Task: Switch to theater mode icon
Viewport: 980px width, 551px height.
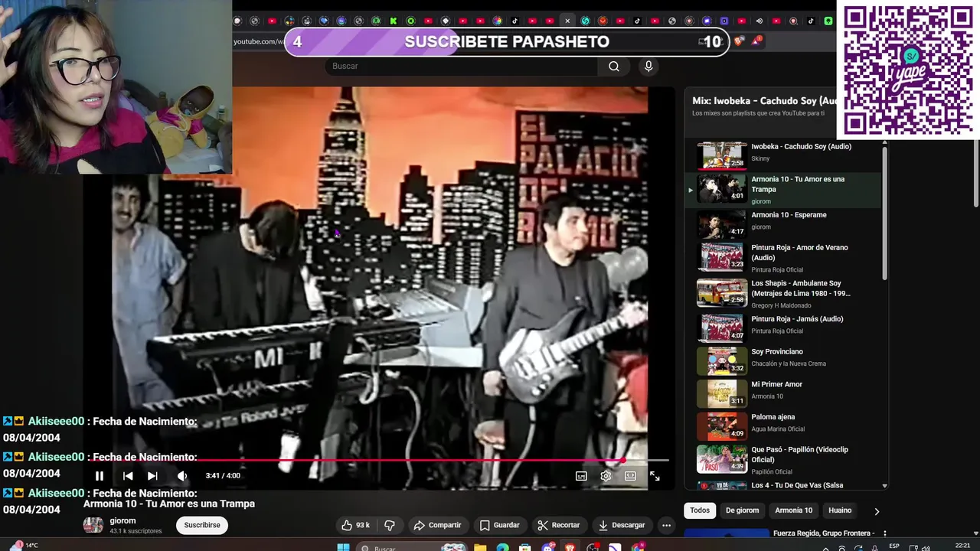Action: 630,476
